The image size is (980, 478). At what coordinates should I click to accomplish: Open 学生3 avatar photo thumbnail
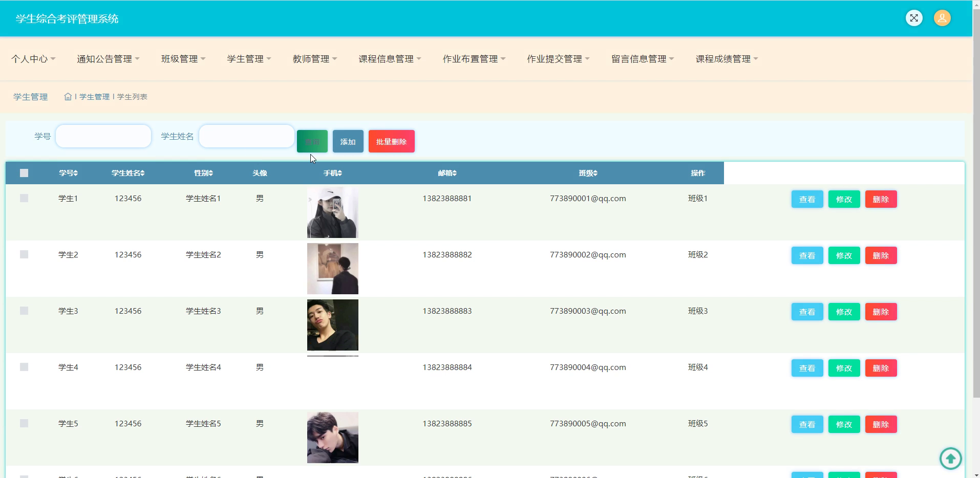tap(333, 325)
